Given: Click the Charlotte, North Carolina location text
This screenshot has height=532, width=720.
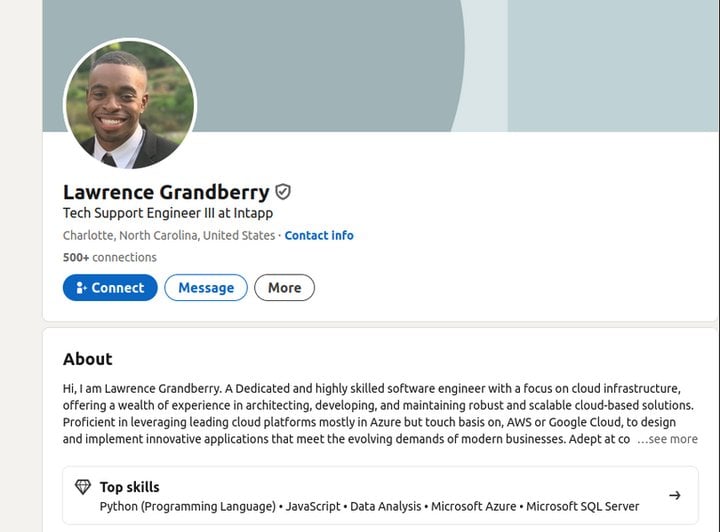Looking at the screenshot, I should (x=169, y=235).
